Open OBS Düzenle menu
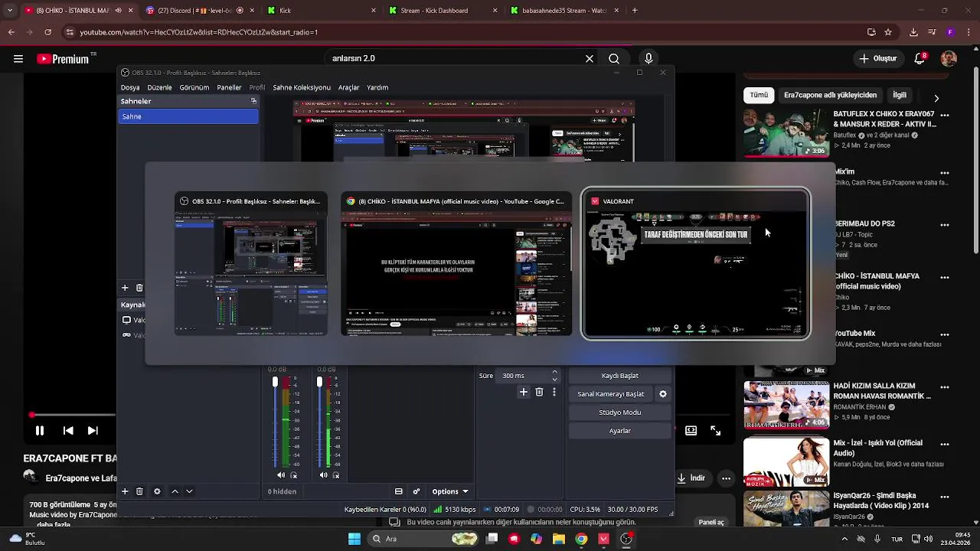This screenshot has width=980, height=551. click(160, 87)
